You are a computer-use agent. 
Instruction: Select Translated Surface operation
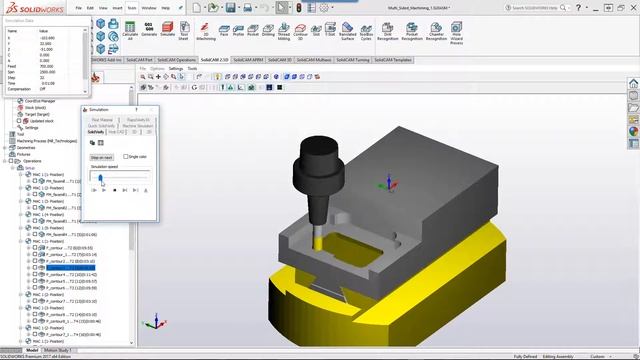347,31
